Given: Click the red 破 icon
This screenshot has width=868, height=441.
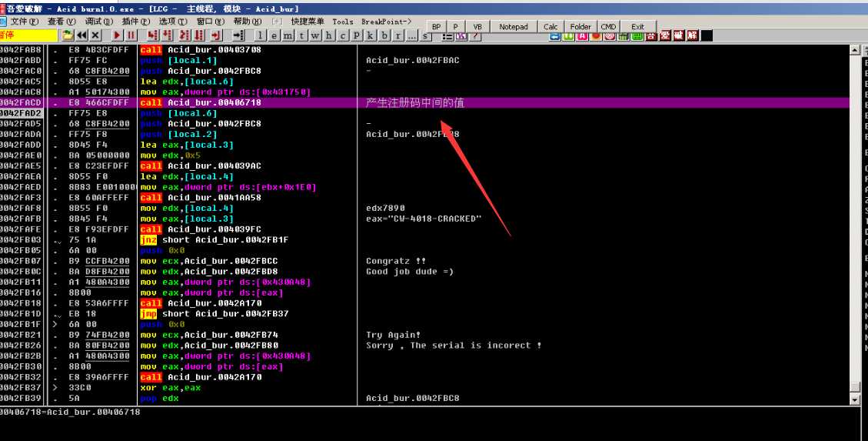Looking at the screenshot, I should [x=679, y=36].
